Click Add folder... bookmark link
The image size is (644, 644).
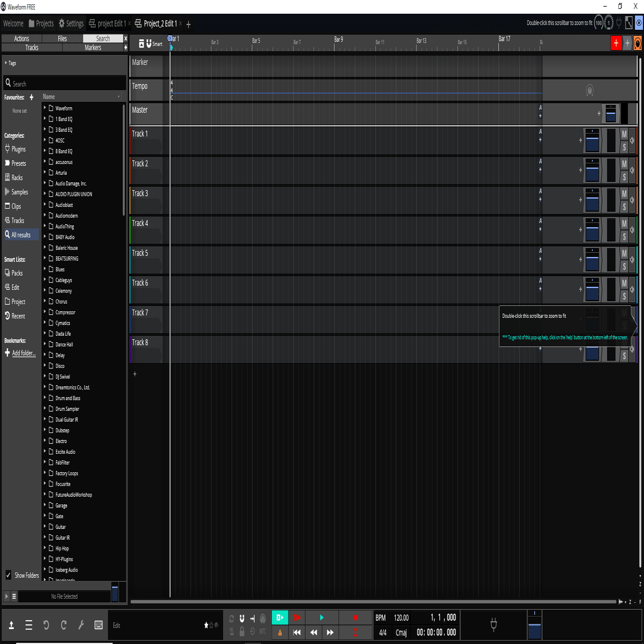click(x=24, y=353)
